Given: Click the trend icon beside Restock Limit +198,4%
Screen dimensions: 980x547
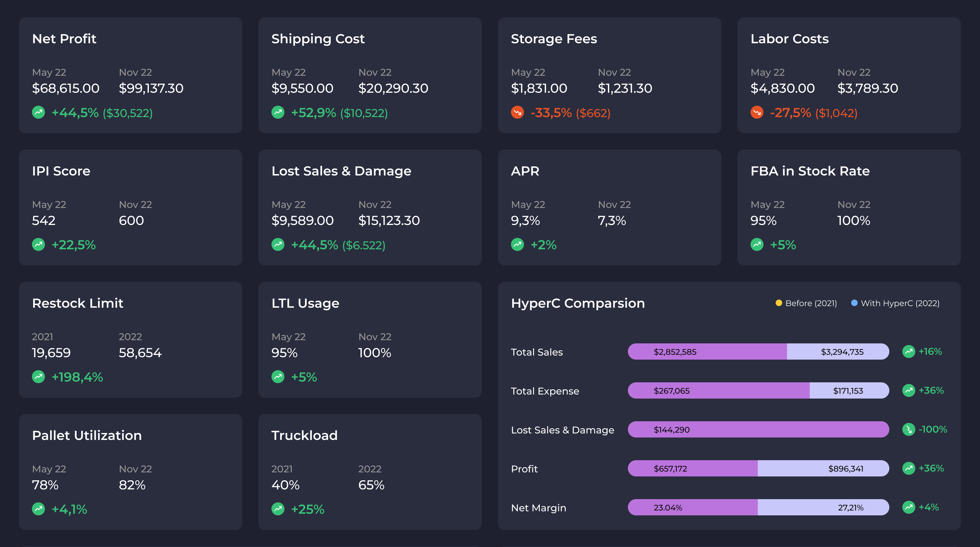Looking at the screenshot, I should 38,377.
